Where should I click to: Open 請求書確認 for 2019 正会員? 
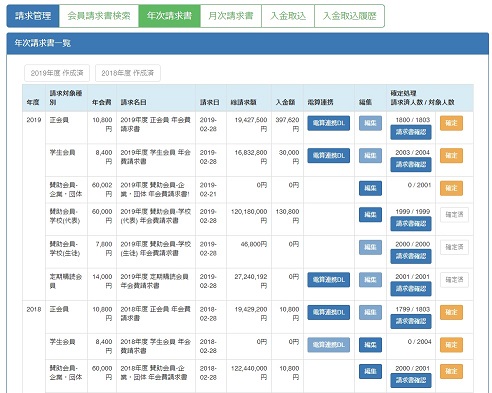[411, 132]
